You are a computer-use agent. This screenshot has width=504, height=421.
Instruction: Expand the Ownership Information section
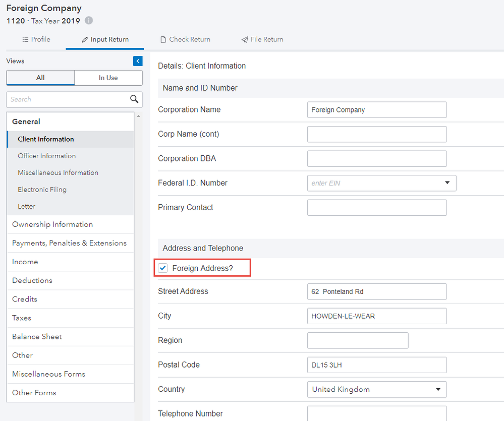point(52,224)
